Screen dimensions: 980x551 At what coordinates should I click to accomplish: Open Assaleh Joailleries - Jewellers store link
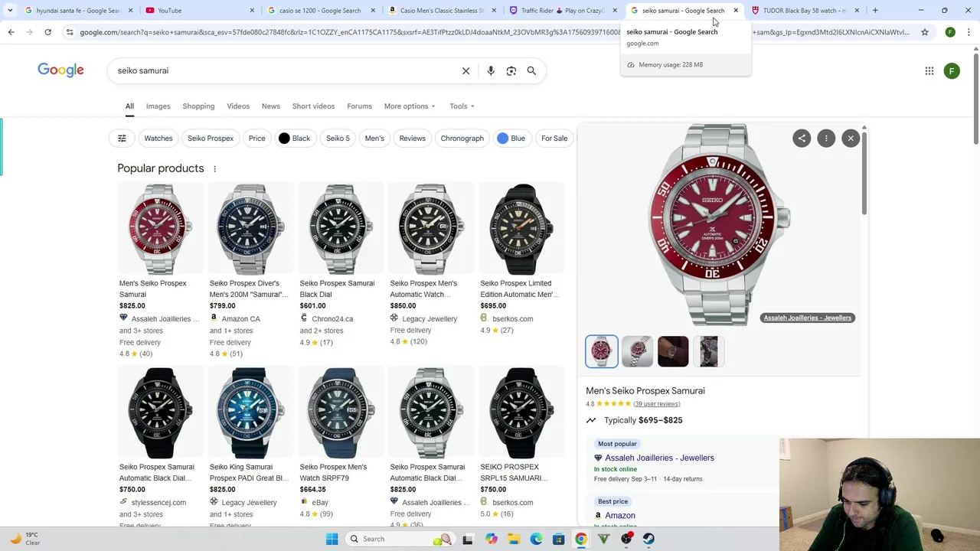click(659, 458)
